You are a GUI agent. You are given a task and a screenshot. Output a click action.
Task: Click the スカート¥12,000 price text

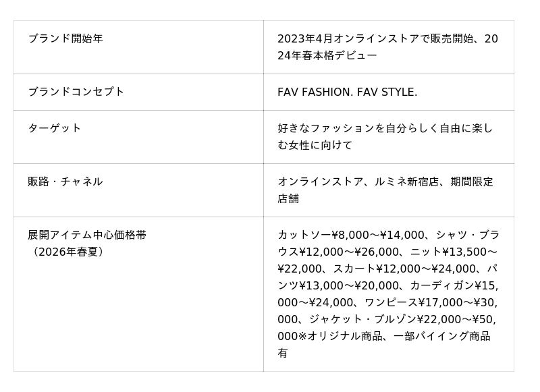point(375,269)
